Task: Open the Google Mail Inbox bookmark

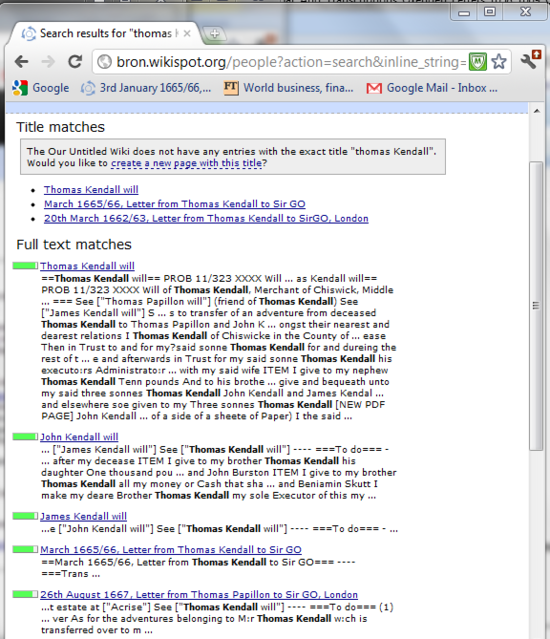Action: coord(432,88)
